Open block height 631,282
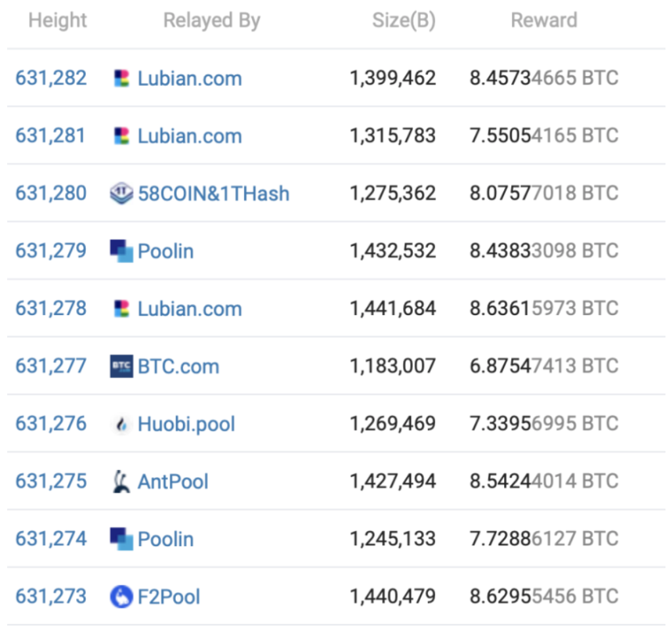This screenshot has width=672, height=630. 51,78
